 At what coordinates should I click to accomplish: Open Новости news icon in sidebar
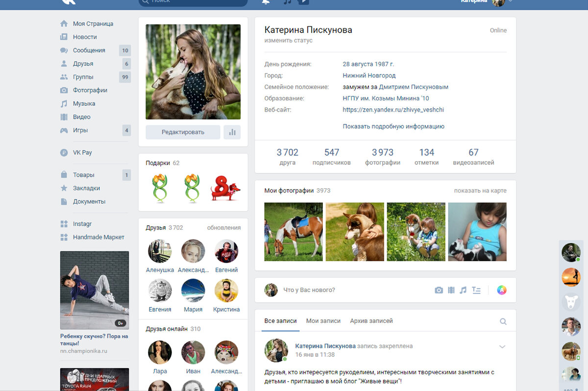click(x=64, y=37)
